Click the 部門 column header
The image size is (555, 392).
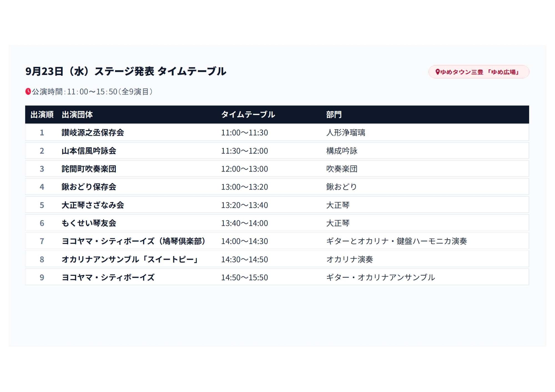(x=334, y=114)
